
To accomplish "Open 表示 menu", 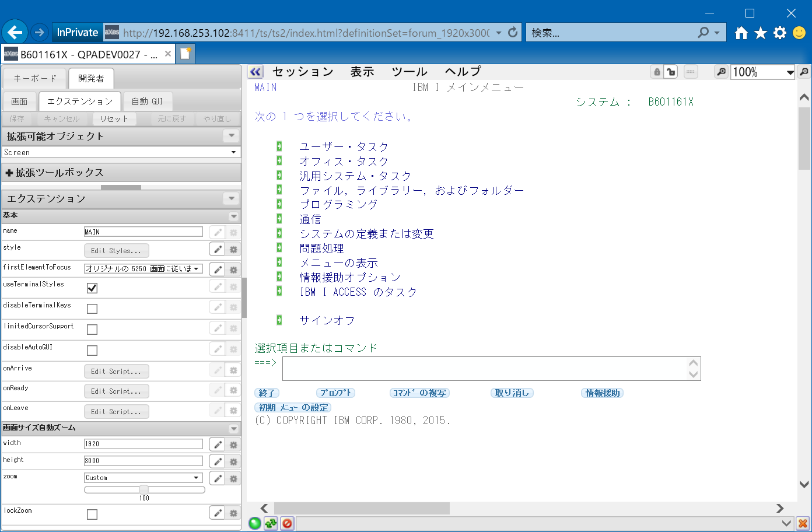I will click(362, 72).
